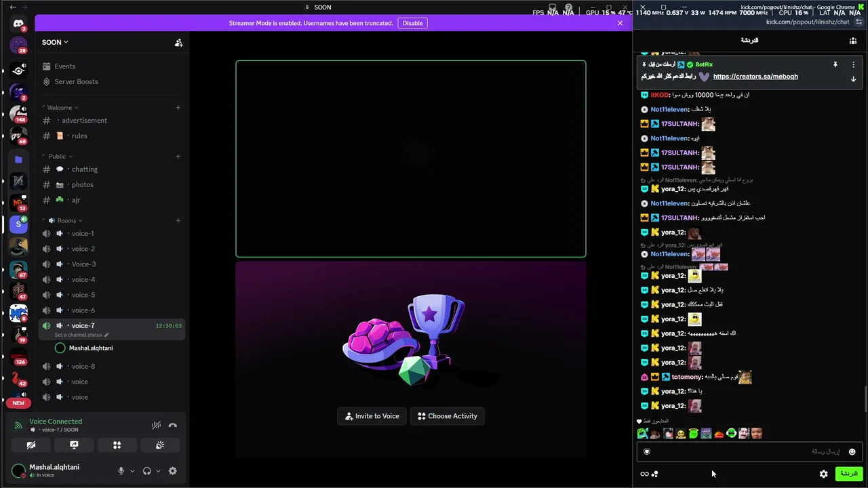Collapse pinned message with the down arrow
Image resolution: width=868 pixels, height=488 pixels.
(853, 79)
